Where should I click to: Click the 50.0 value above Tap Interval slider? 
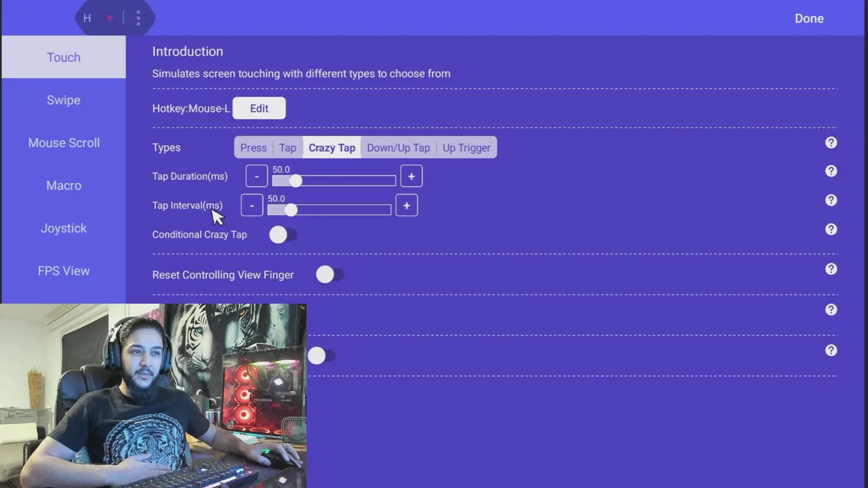276,199
